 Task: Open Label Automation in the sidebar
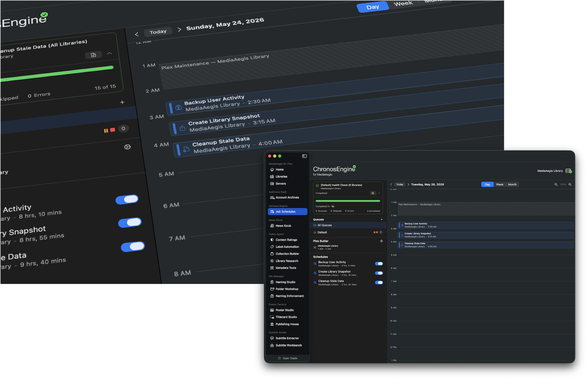pos(288,247)
